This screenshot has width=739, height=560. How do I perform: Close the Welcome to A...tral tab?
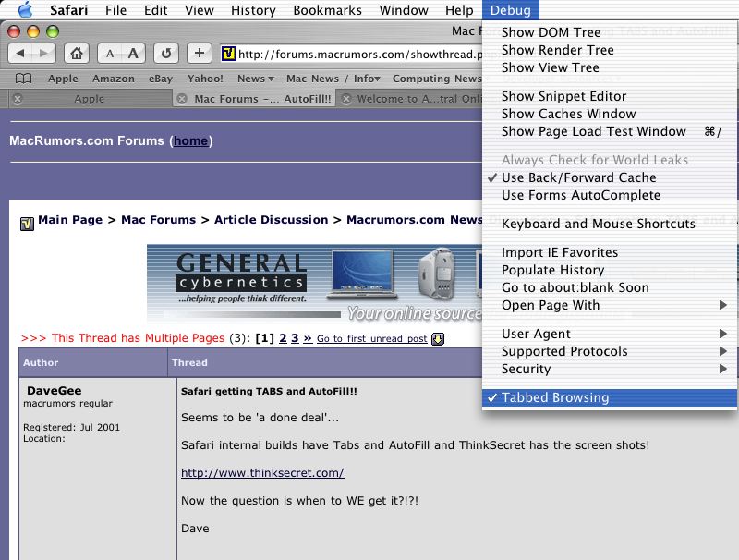[x=346, y=99]
